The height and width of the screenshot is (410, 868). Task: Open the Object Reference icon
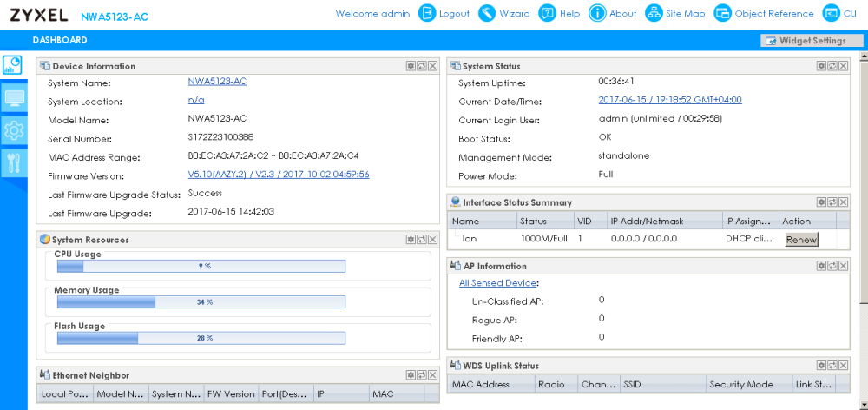722,13
